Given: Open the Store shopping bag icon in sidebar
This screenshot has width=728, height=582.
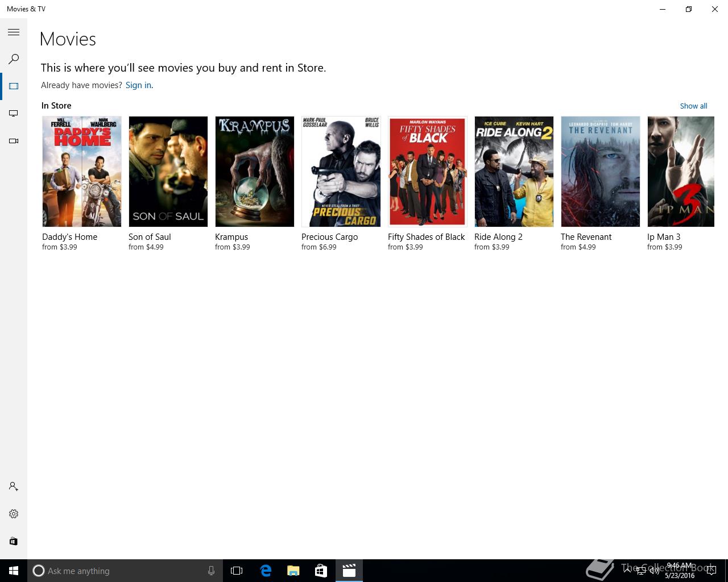Looking at the screenshot, I should coord(14,541).
